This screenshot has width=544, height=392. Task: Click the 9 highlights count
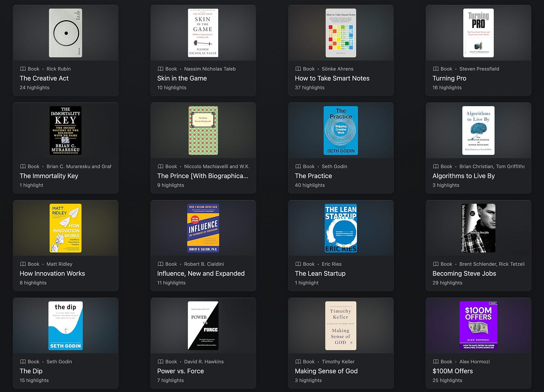coord(171,185)
